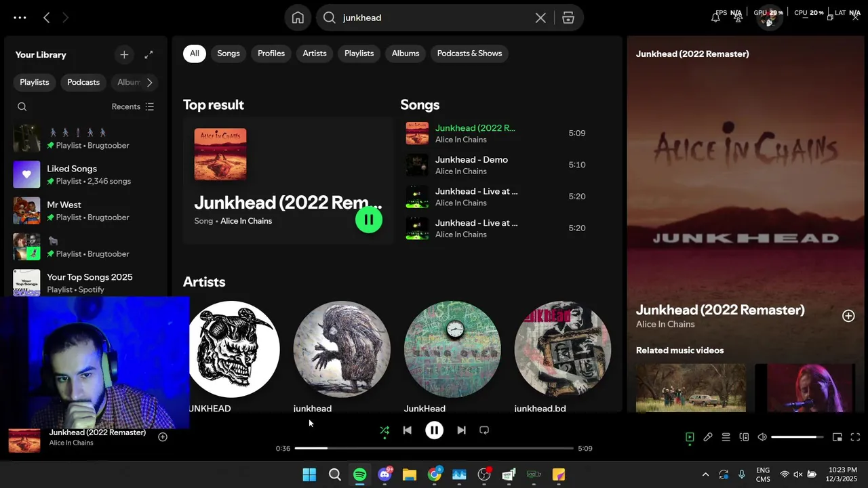Screen dimensions: 868x488
Task: Enter full screen mode
Action: [x=855, y=437]
